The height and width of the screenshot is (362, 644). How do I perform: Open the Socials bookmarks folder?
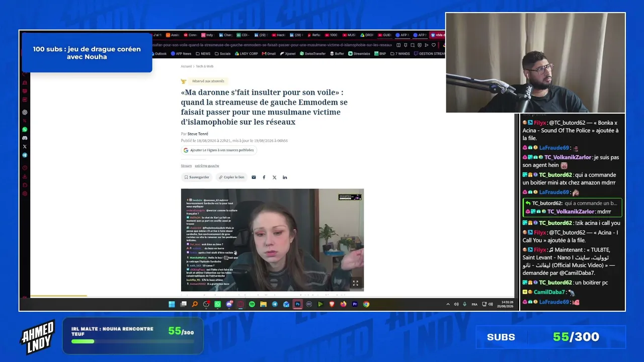click(x=222, y=54)
